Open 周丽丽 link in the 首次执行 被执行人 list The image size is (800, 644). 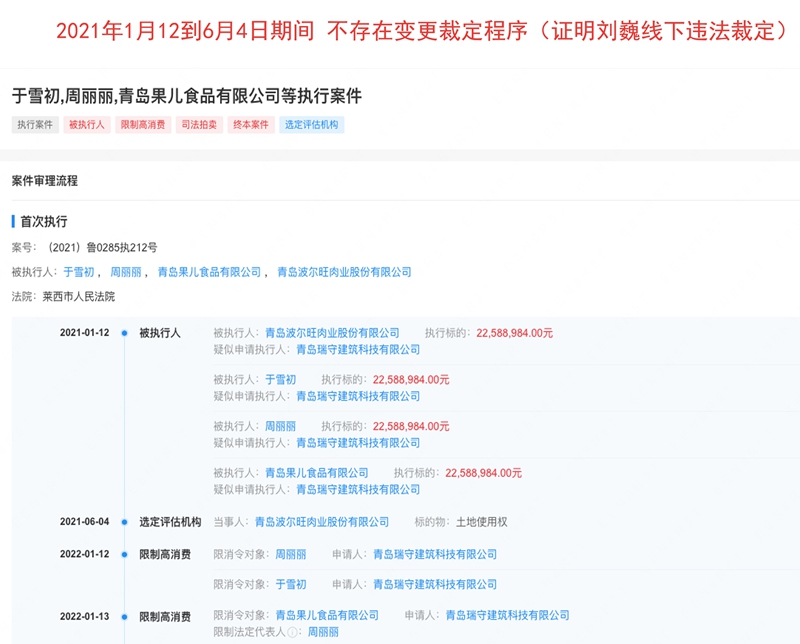126,272
